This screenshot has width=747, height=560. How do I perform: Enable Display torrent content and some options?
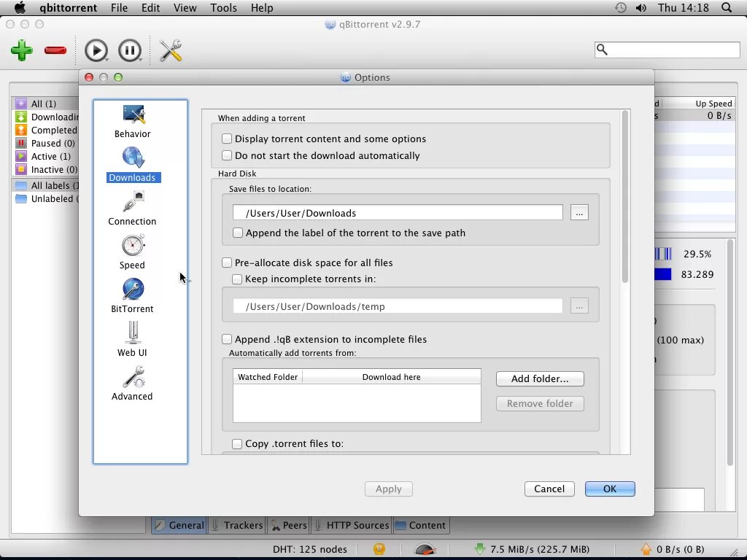tap(227, 139)
